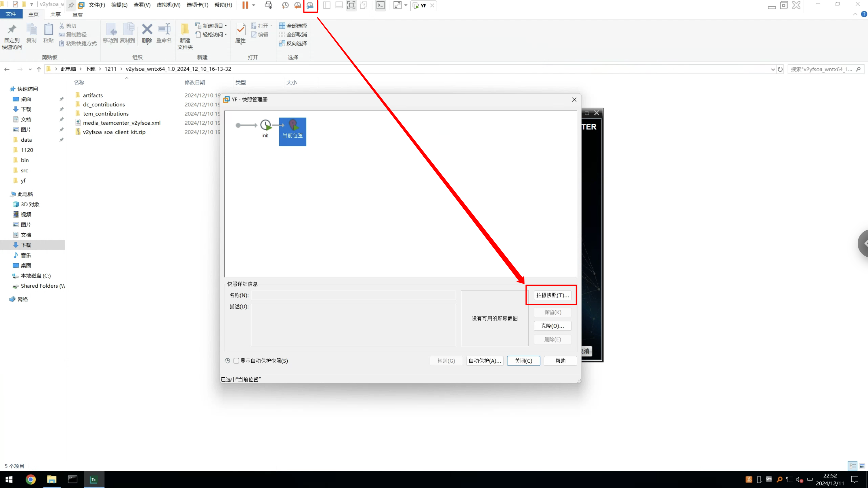Click the pause virtual machine icon
The image size is (868, 488).
pos(245,5)
